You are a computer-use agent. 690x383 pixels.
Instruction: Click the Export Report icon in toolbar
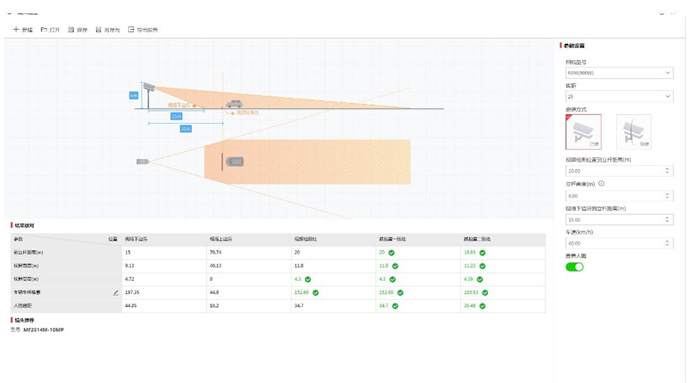(131, 29)
